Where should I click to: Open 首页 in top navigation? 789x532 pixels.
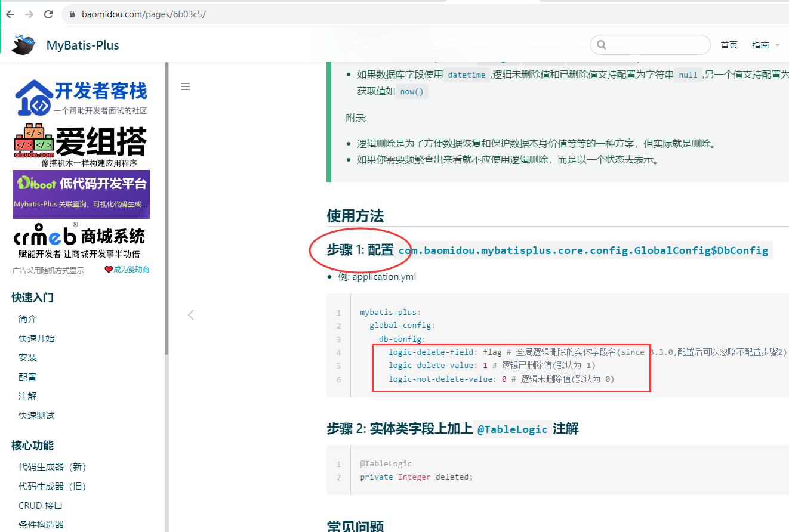coord(729,45)
